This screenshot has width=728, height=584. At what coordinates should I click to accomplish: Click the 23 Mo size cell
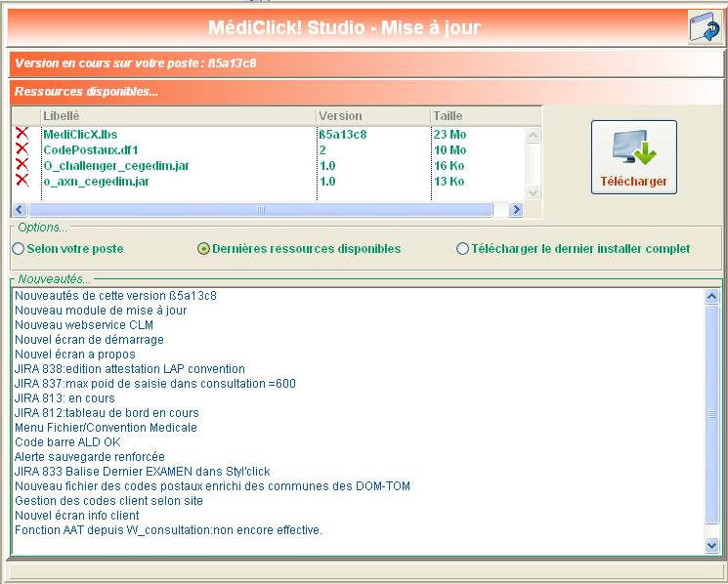point(450,135)
